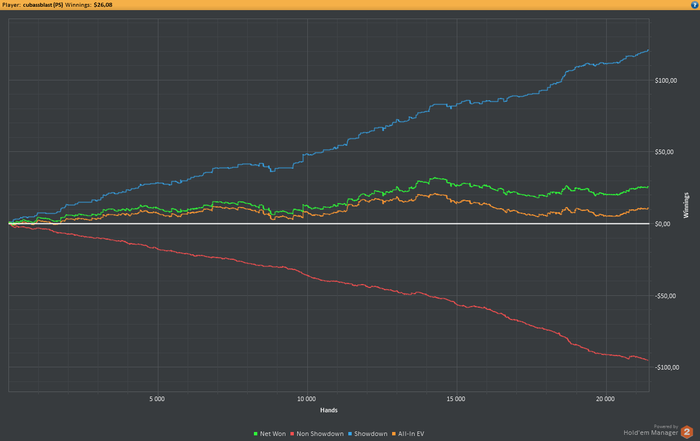Image resolution: width=700 pixels, height=441 pixels.
Task: Click the 10 000 hands axis label
Action: tap(306, 399)
